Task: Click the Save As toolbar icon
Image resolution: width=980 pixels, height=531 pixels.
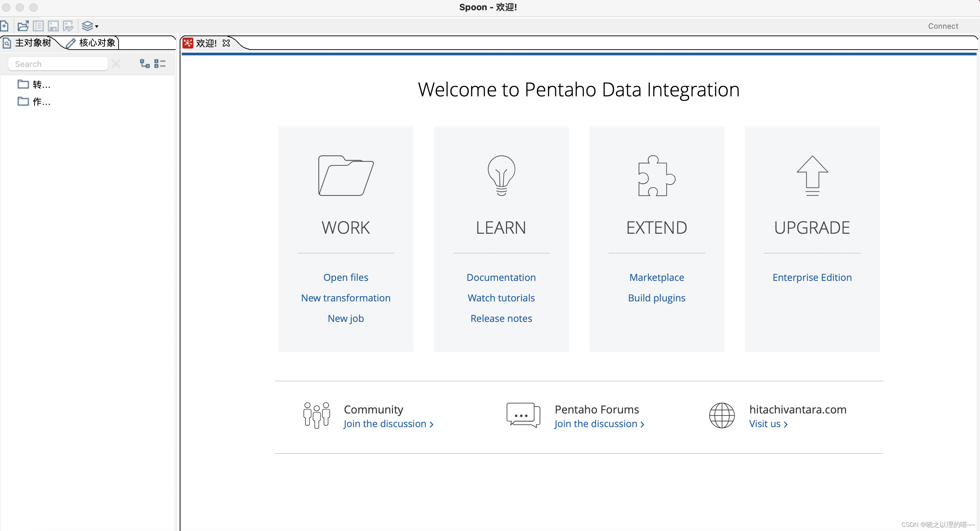Action: point(68,26)
